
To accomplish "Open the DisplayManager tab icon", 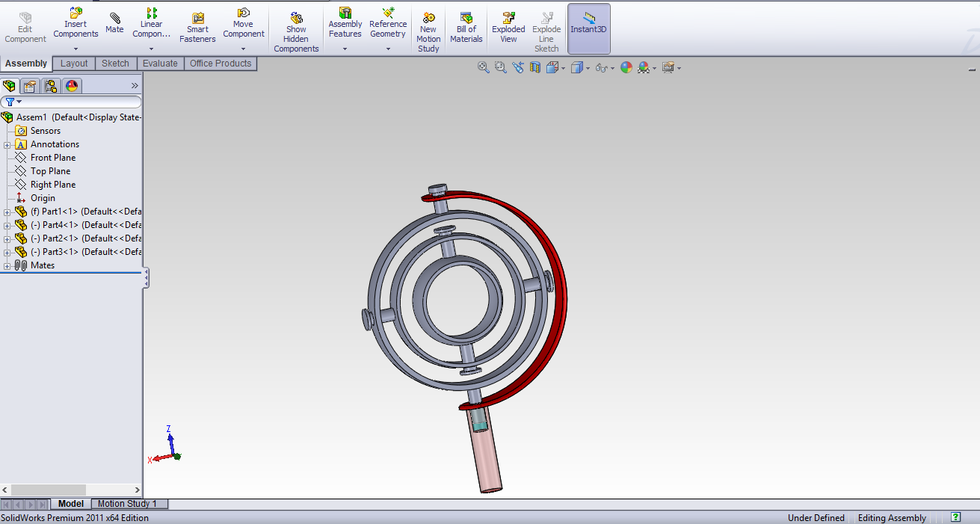I will click(72, 86).
